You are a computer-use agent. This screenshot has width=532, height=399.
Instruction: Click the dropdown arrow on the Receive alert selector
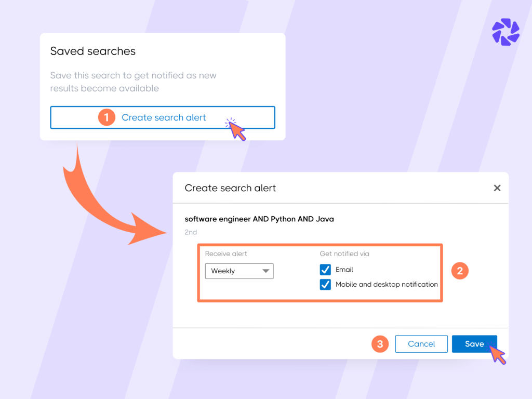point(266,271)
